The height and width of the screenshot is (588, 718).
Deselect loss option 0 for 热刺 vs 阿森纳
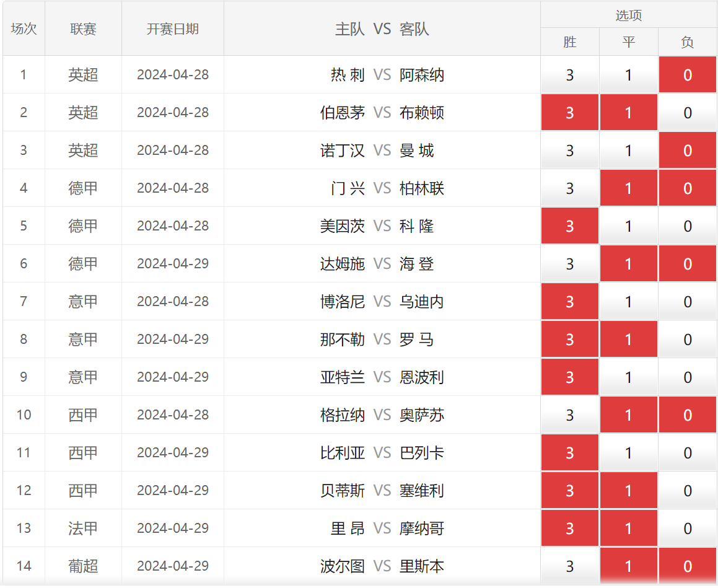coord(687,74)
